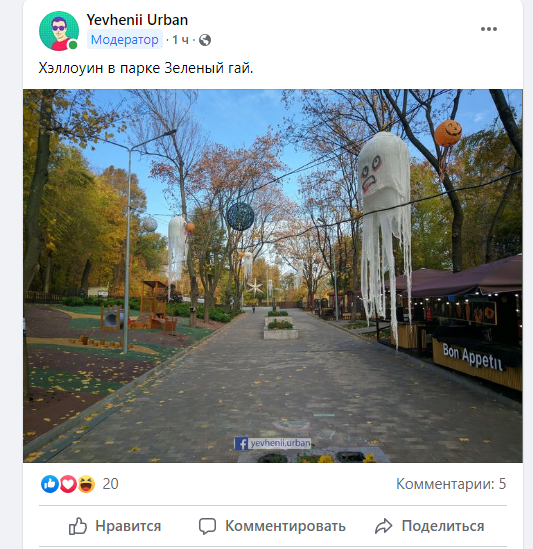Open Yevhenii Urban's profile avatar
Image resolution: width=533 pixels, height=549 pixels.
(x=59, y=31)
